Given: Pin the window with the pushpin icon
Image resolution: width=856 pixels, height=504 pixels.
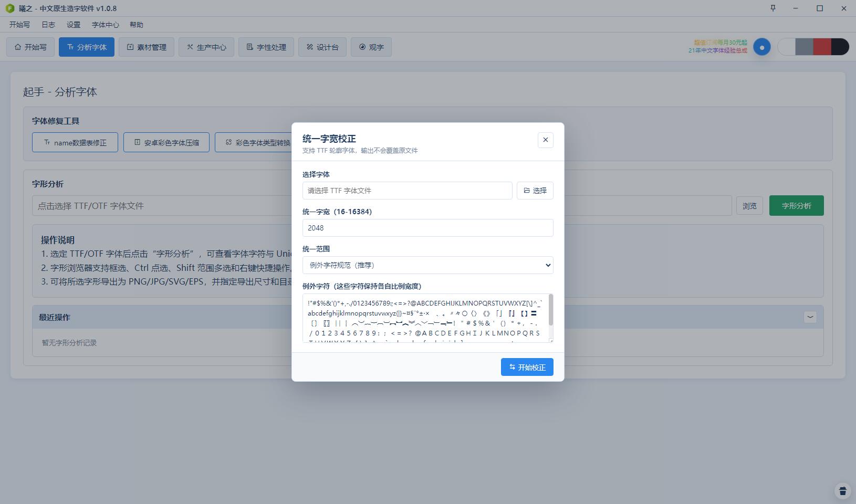Looking at the screenshot, I should (x=773, y=8).
